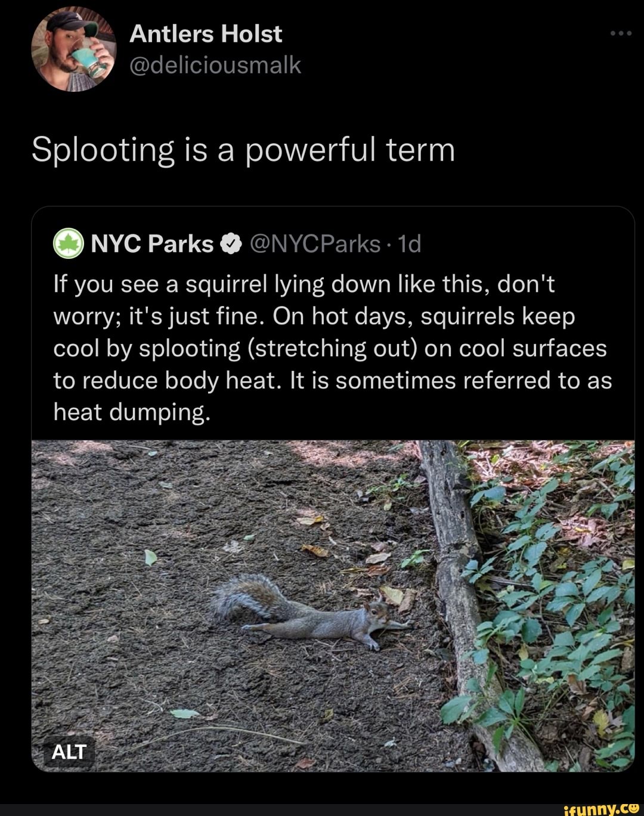Click the quoted NYC Parks tweet text

(x=333, y=348)
